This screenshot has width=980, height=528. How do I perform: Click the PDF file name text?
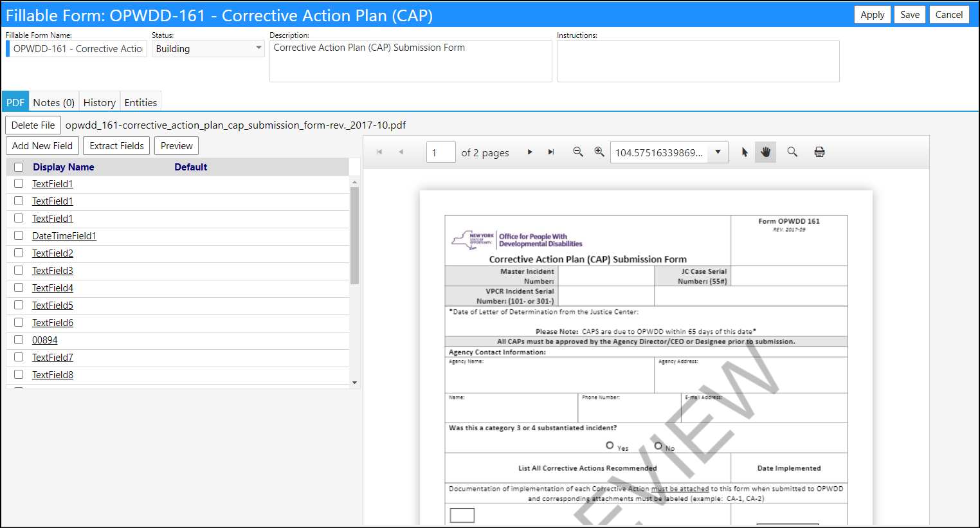click(235, 125)
